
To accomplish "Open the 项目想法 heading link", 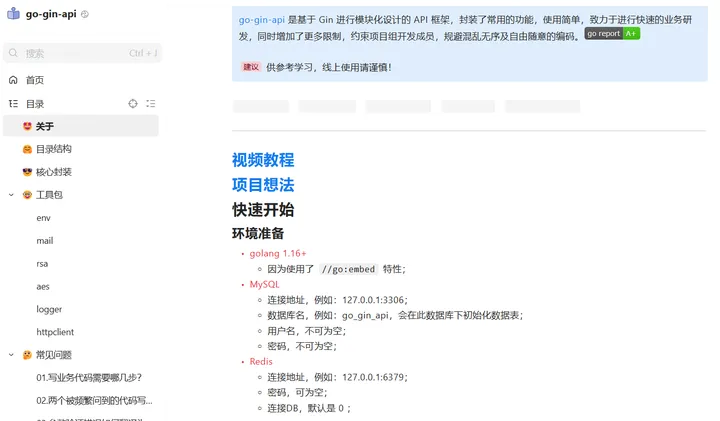I will tap(263, 185).
